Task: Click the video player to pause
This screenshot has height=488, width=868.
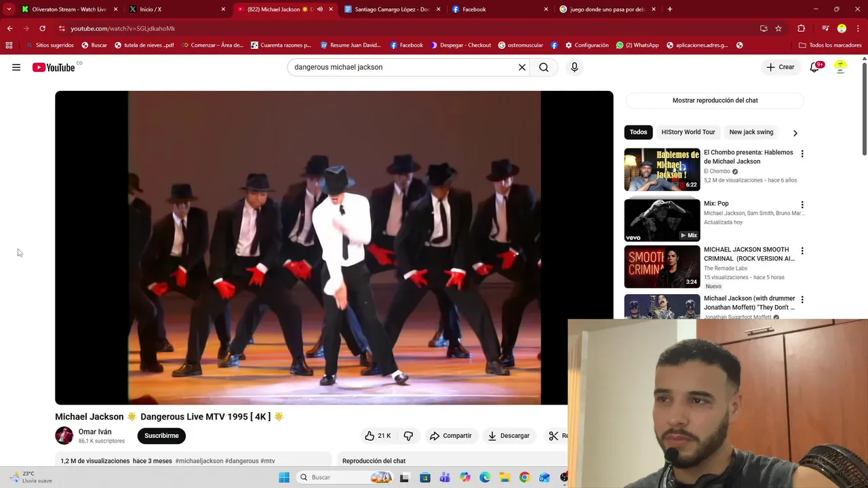Action: [334, 247]
